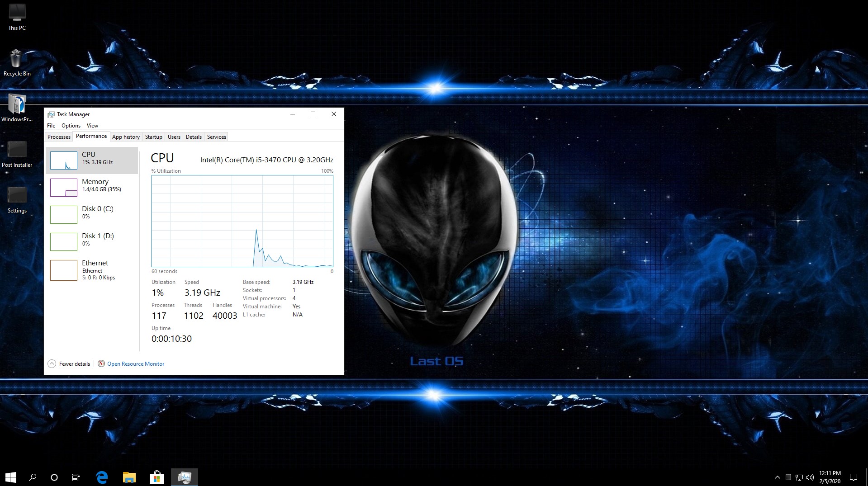Select the Disk 1 (D:) thumbnail

point(64,242)
